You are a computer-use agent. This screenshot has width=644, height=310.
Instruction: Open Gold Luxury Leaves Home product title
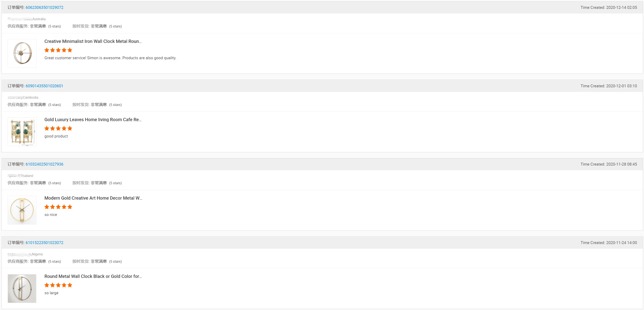(93, 120)
